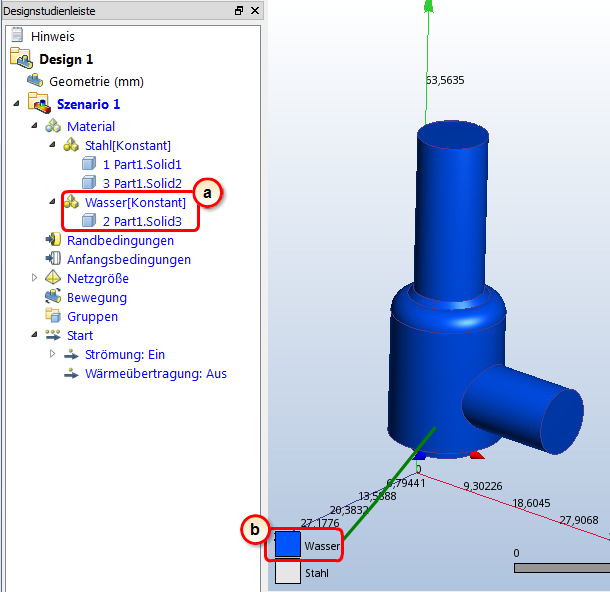This screenshot has height=592, width=610.
Task: Collapse the Wasser[Konstant] branch
Action: click(52, 201)
